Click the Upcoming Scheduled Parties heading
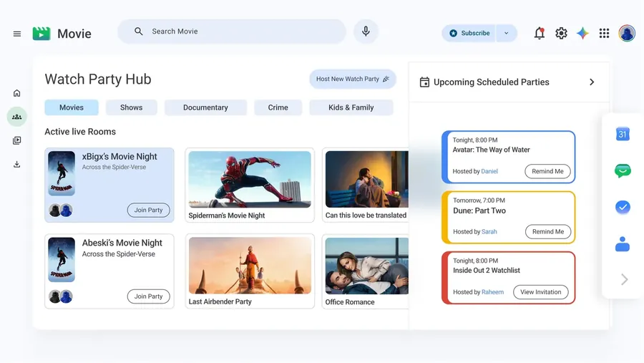Screen dimensions: 644x363 (x=491, y=82)
